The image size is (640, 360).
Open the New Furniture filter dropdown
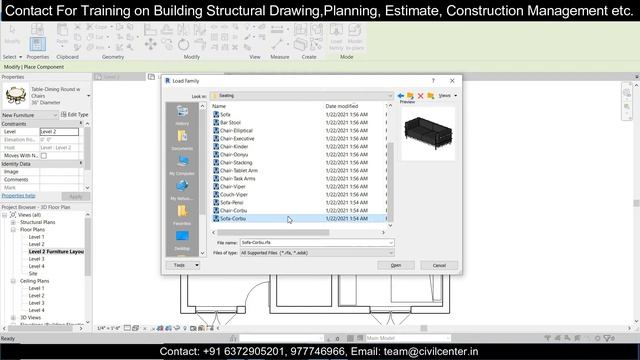29,115
